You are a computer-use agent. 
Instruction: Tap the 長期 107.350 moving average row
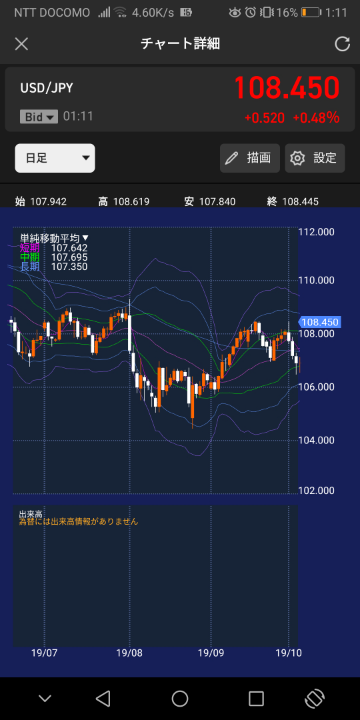point(53,267)
